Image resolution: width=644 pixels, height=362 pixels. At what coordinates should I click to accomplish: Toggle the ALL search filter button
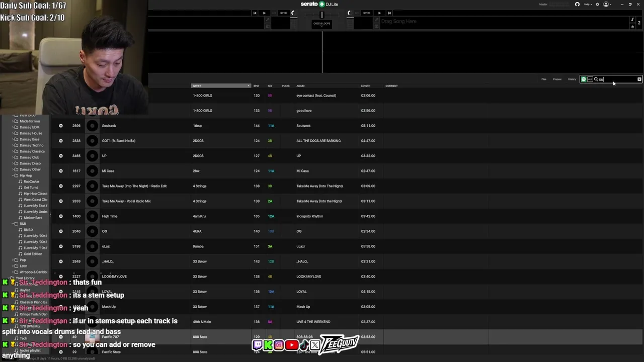click(590, 79)
